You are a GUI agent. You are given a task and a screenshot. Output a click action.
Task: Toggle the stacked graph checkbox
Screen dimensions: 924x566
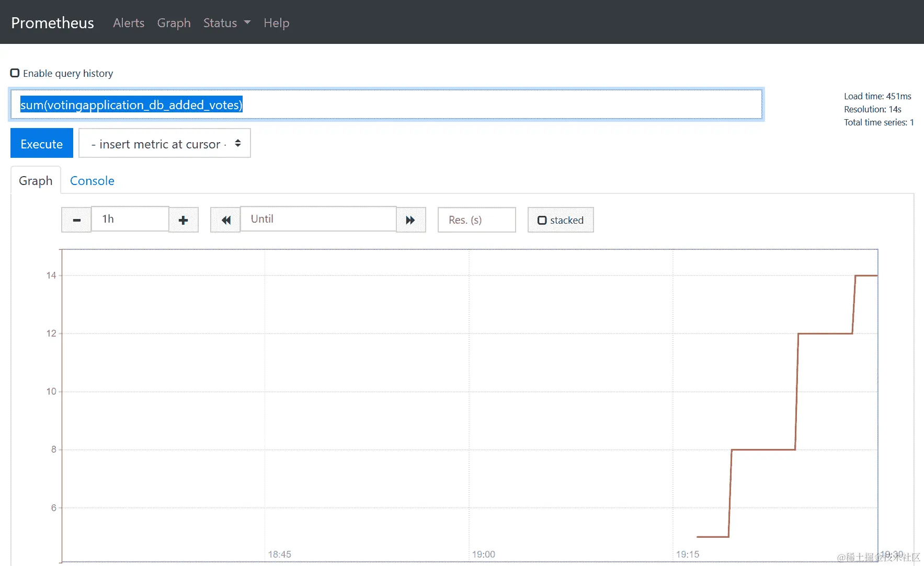[x=542, y=221]
